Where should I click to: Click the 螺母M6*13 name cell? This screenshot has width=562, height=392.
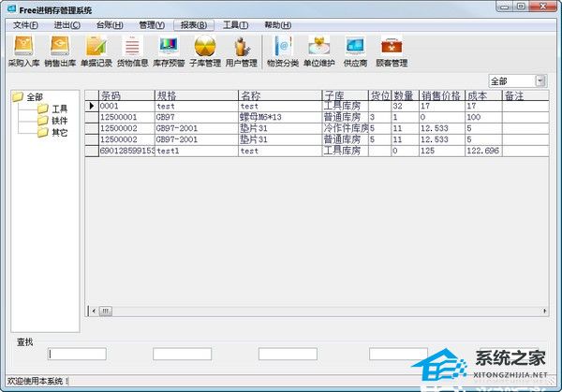point(280,117)
